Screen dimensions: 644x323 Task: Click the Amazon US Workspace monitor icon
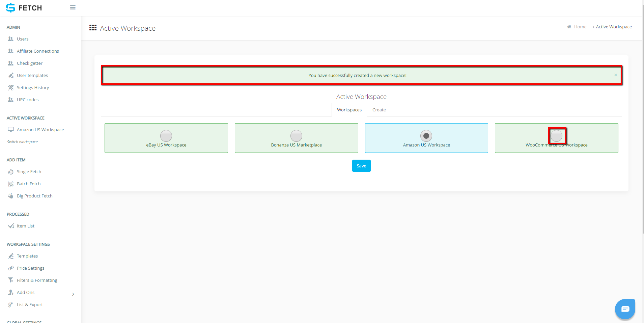pyautogui.click(x=11, y=130)
